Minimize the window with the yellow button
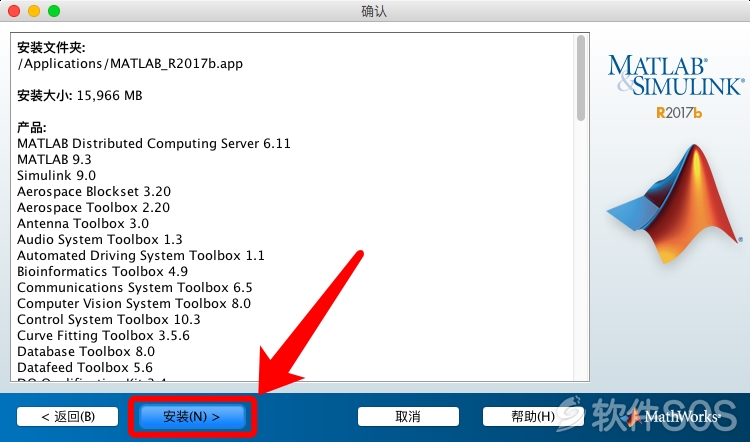The image size is (750, 442). click(34, 11)
